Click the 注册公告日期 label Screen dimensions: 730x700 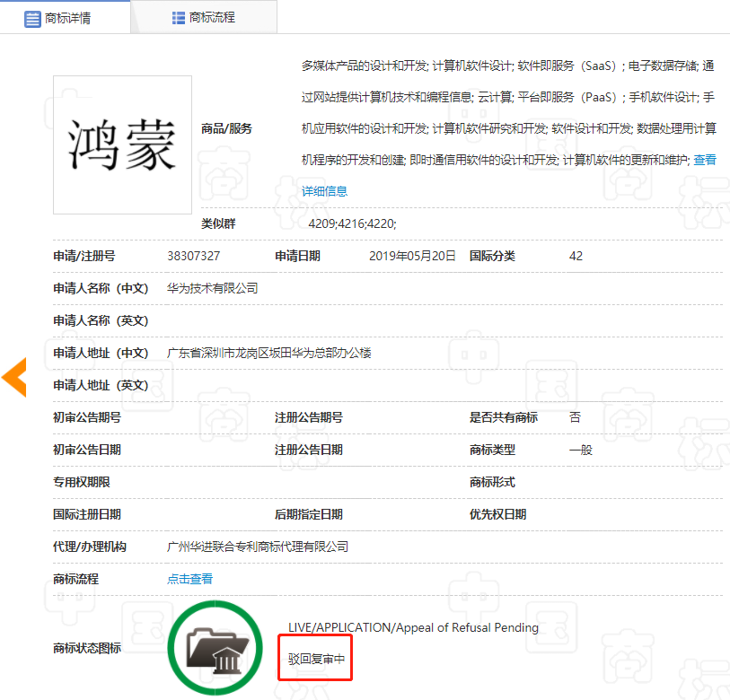coord(309,450)
